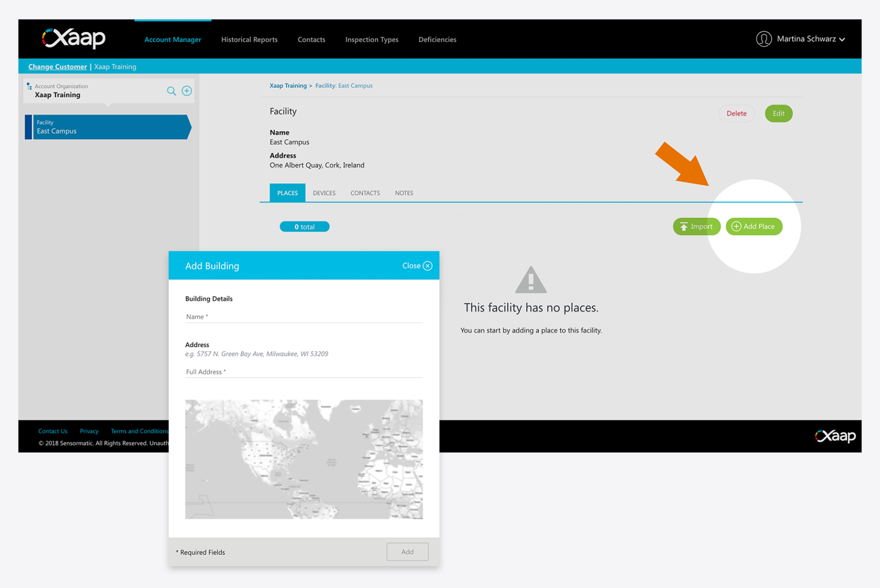The image size is (880, 588).
Task: Click the add (+) icon beside the search icon
Action: [x=186, y=91]
